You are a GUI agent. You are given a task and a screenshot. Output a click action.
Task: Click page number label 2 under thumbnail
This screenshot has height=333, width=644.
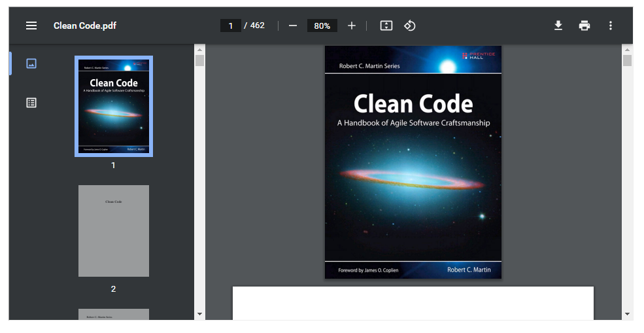[x=113, y=289]
